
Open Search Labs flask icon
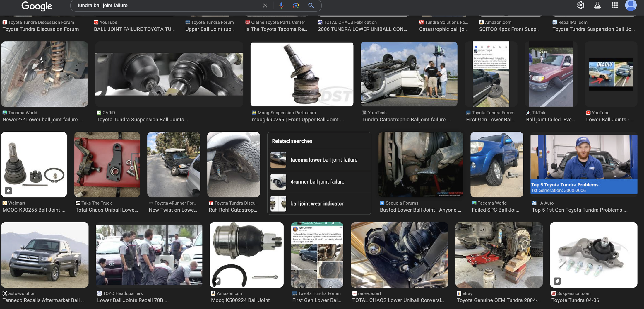coord(597,5)
